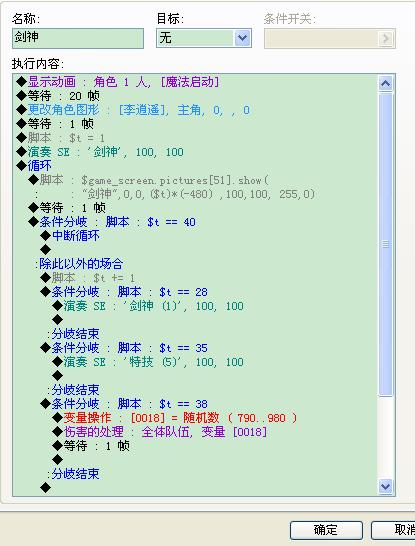Select the line 显示动画 : 角色 1 人, [魔法启动]
This screenshot has width=415, height=546.
click(x=118, y=82)
